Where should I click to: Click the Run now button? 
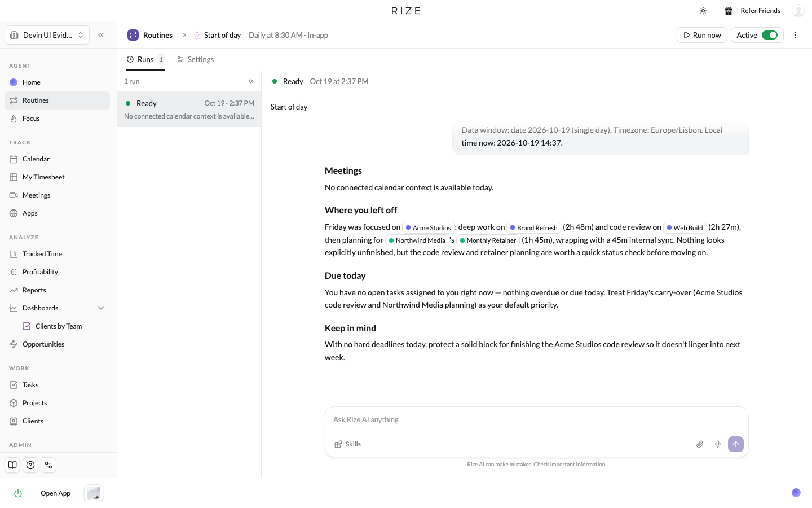click(702, 35)
